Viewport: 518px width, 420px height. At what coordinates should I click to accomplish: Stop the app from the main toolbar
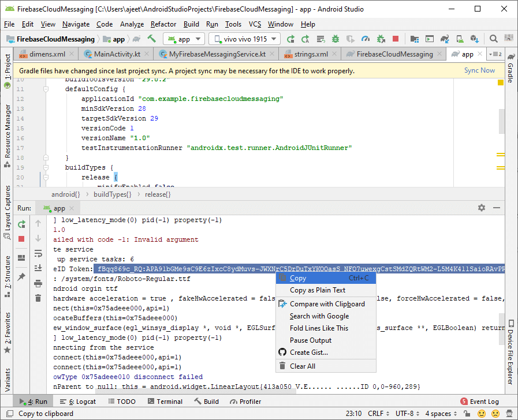click(x=396, y=39)
